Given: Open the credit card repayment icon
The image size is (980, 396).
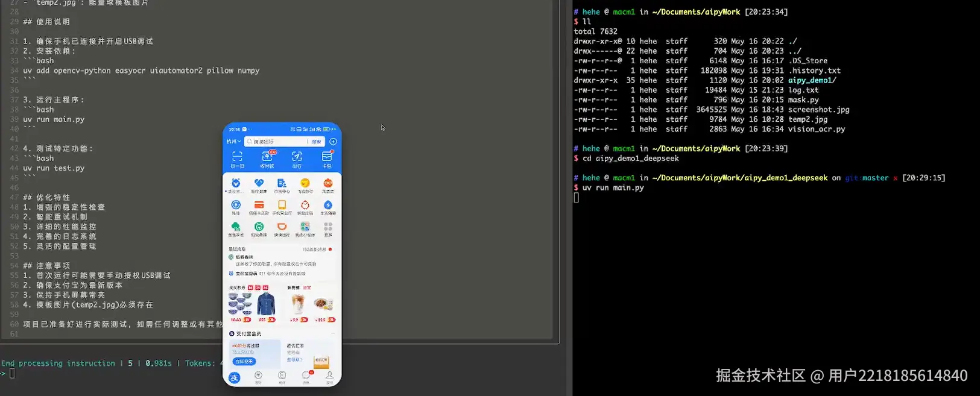Looking at the screenshot, I should click(x=259, y=205).
